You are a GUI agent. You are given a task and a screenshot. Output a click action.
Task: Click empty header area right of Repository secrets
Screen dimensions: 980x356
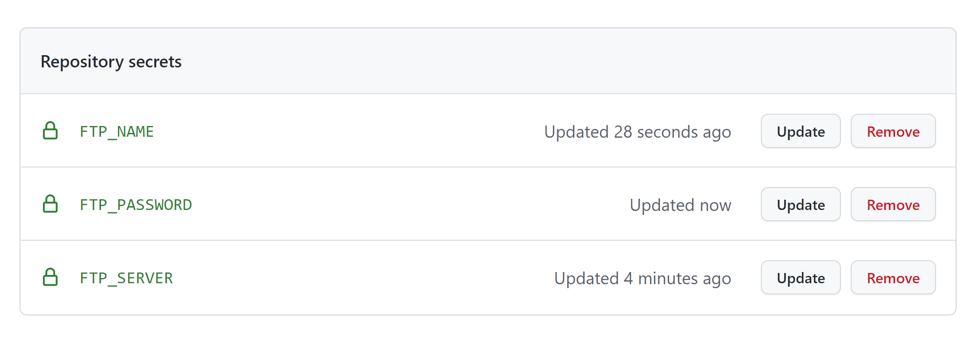point(537,62)
